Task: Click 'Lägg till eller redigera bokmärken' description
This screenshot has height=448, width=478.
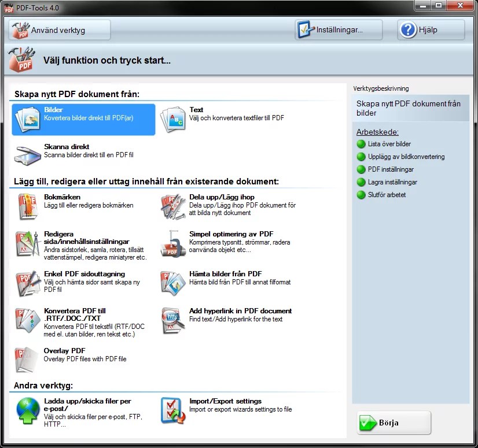Action: tap(89, 205)
